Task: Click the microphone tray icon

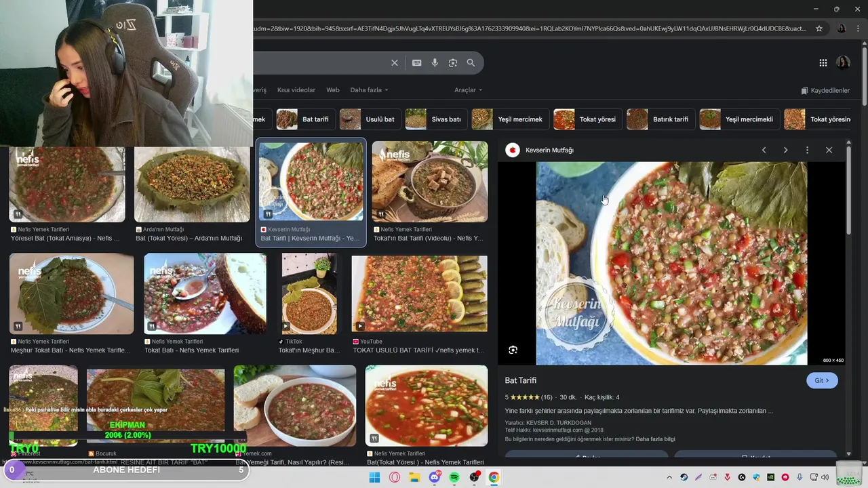Action: tap(800, 477)
